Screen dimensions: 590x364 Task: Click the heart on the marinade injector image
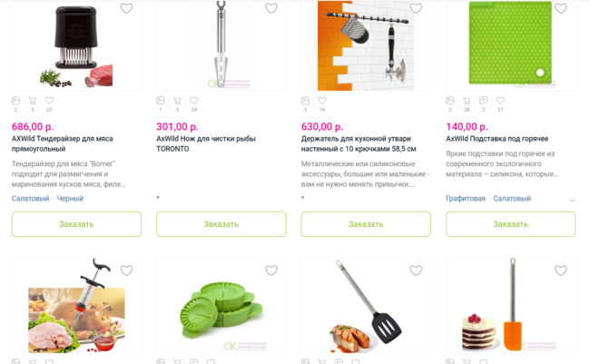click(x=126, y=271)
